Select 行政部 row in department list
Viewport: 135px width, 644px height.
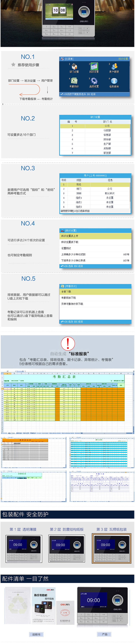95,130
